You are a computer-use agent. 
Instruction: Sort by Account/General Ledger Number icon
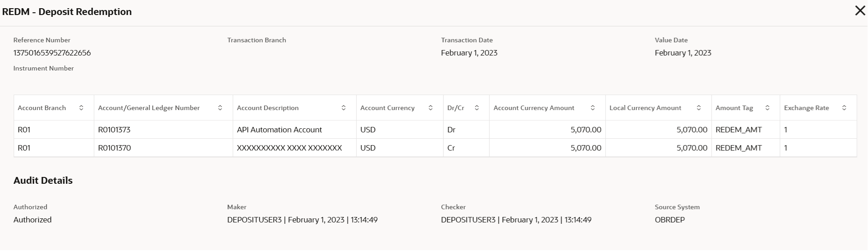[x=220, y=108]
